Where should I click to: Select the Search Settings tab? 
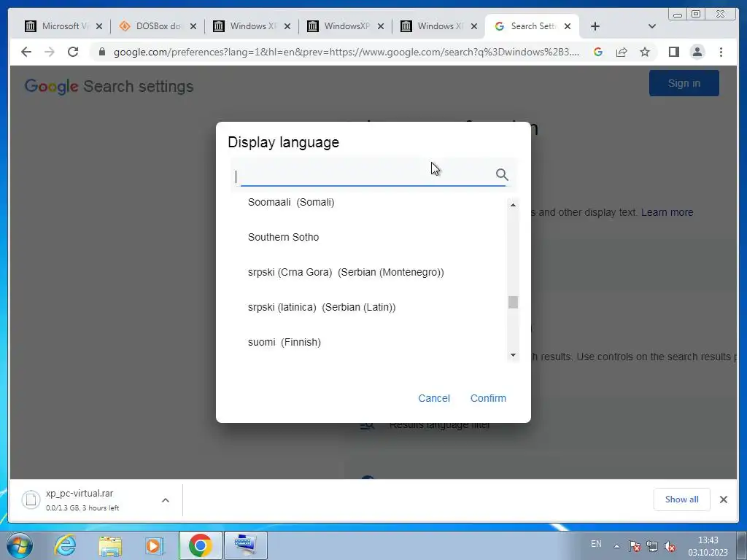[x=532, y=26]
